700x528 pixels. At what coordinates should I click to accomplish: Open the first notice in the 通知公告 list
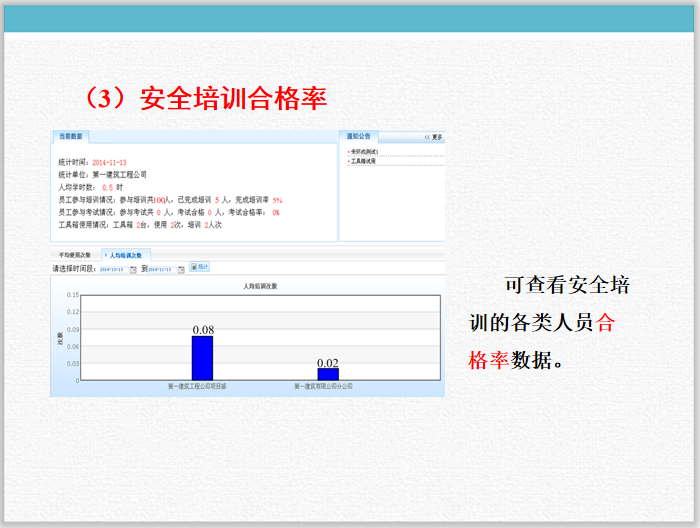[363, 151]
